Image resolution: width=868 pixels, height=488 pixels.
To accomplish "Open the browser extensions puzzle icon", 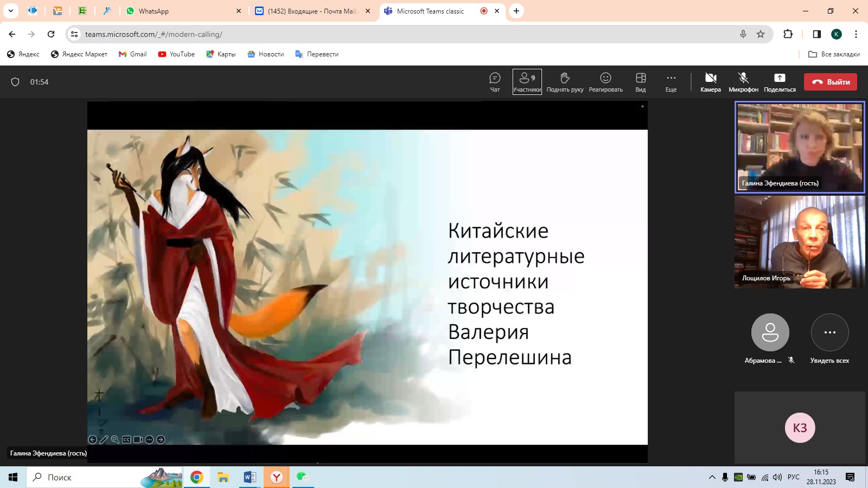I will tap(788, 34).
